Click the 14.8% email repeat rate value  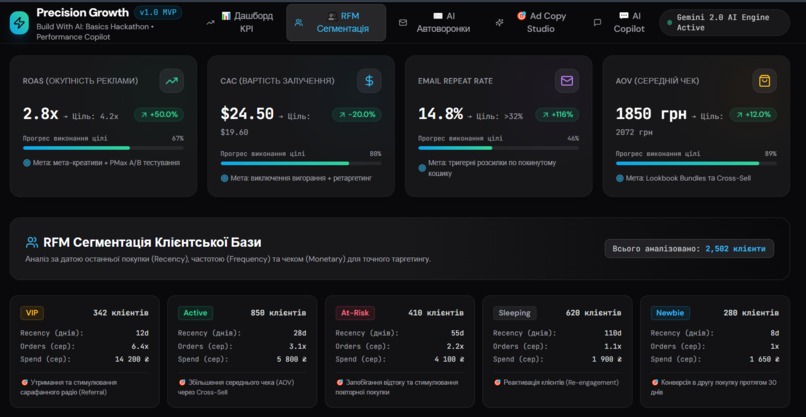[x=441, y=114]
